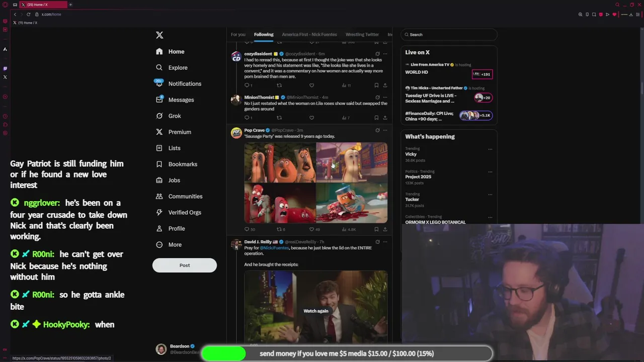
Task: Open cozydissident profile avatar
Action: [236, 56]
